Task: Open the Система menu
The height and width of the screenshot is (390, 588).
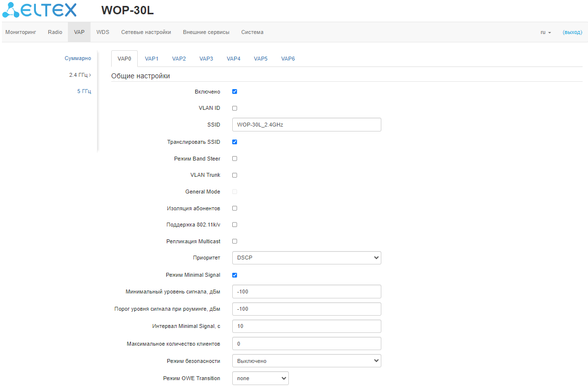Action: tap(252, 32)
